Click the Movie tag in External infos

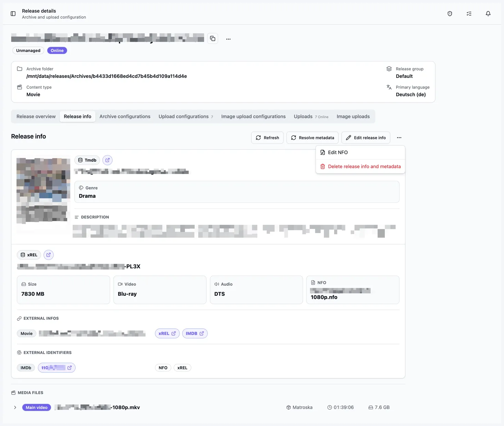(x=27, y=333)
